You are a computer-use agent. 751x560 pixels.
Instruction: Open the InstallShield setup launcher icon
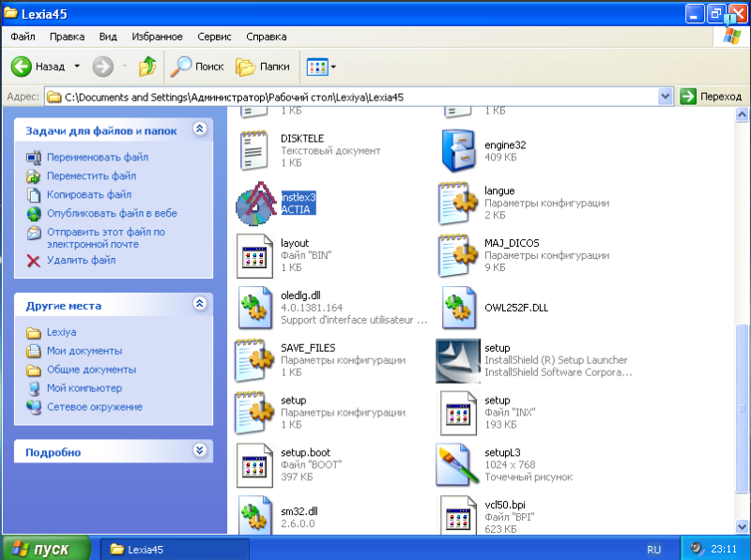coord(459,360)
